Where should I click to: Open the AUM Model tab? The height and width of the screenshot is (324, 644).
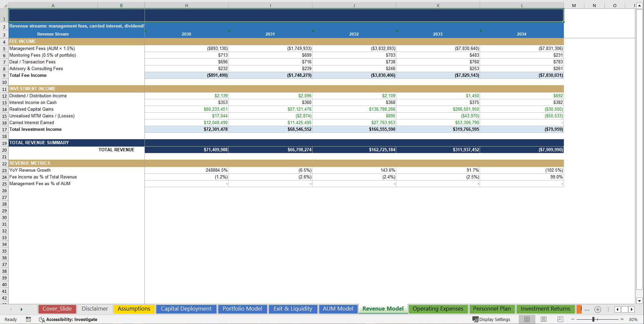[x=338, y=309]
